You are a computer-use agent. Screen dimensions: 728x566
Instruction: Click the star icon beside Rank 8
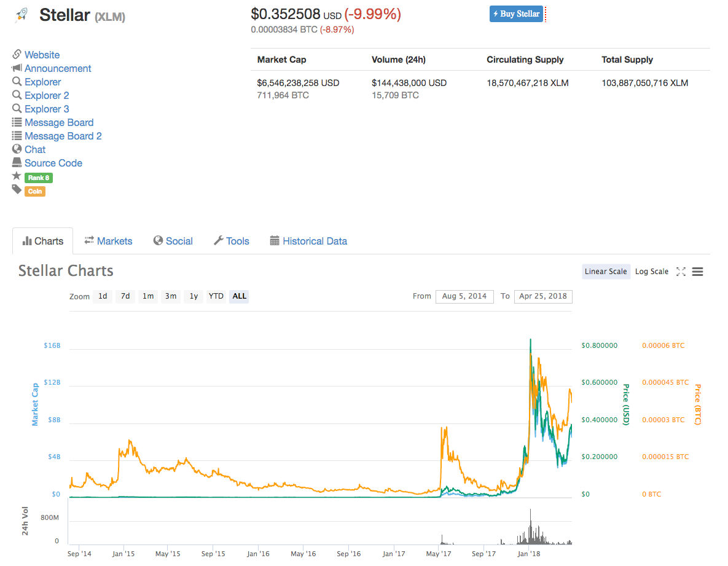coord(17,176)
